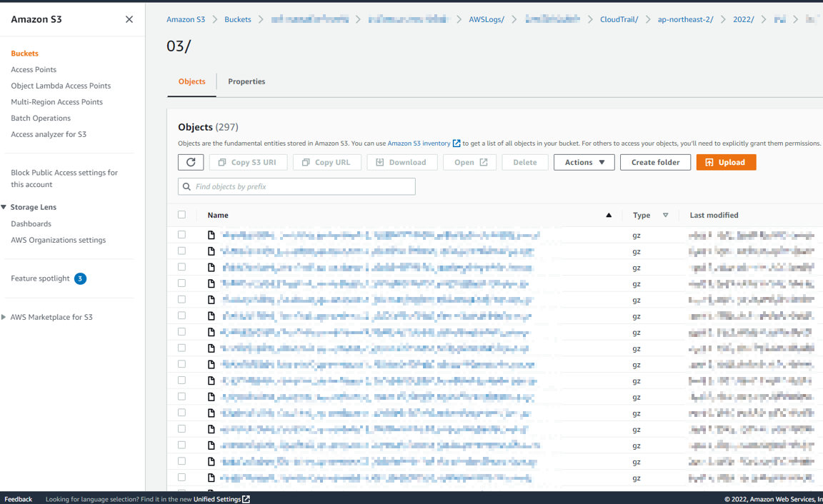Switch to the Properties tab
Screen dimensions: 823x504
click(246, 82)
